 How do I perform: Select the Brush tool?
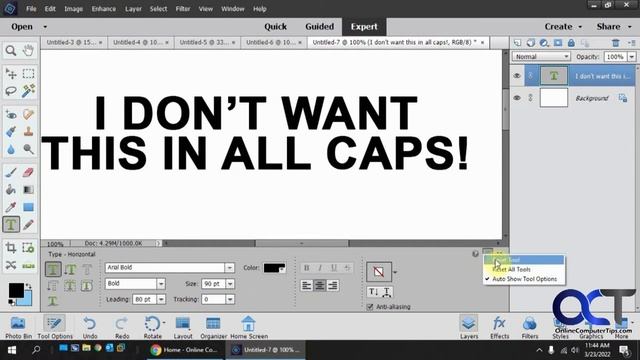[x=11, y=172]
